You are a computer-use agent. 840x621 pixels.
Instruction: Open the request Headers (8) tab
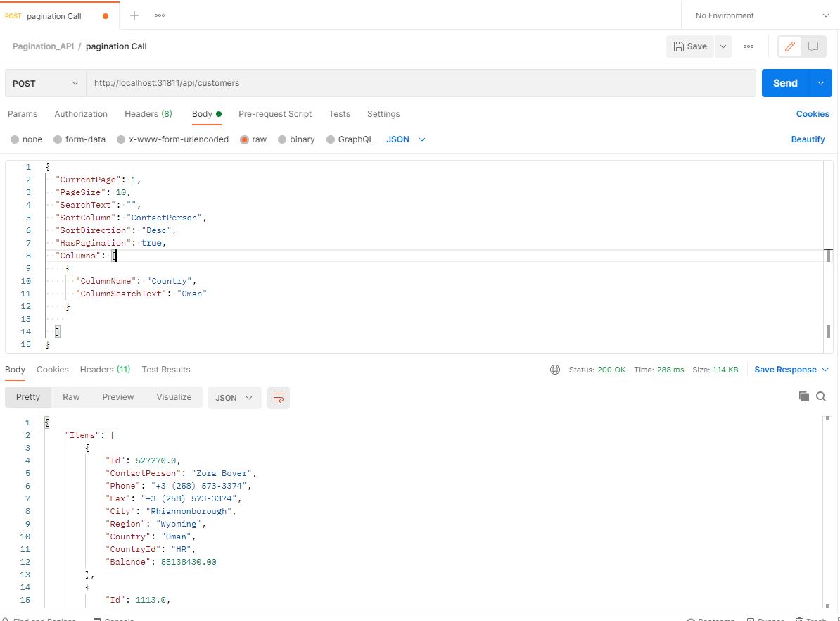148,113
